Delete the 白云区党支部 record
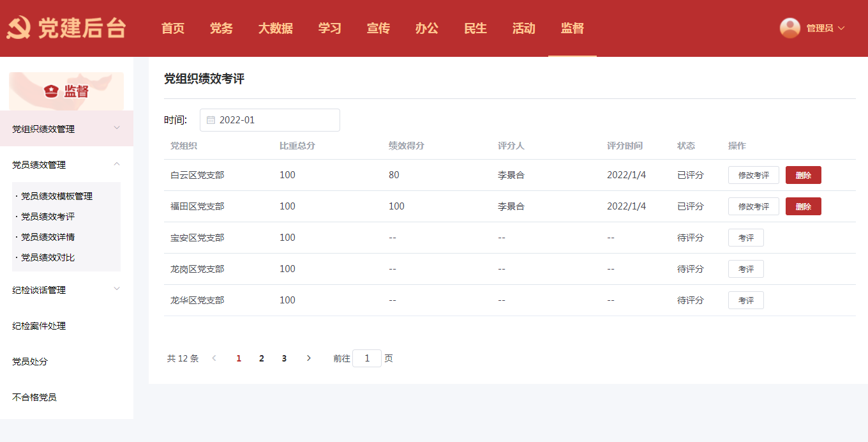 click(803, 175)
